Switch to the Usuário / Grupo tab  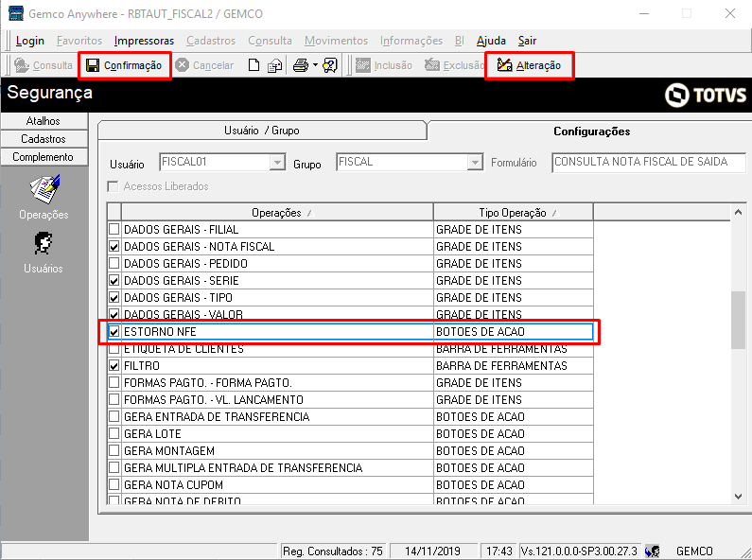262,131
